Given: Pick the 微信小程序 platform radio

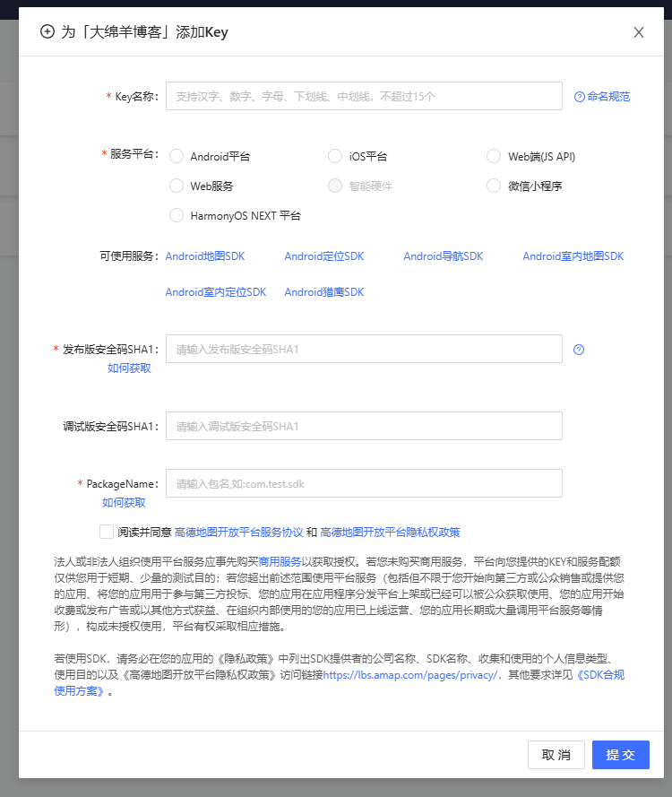Looking at the screenshot, I should tap(494, 186).
